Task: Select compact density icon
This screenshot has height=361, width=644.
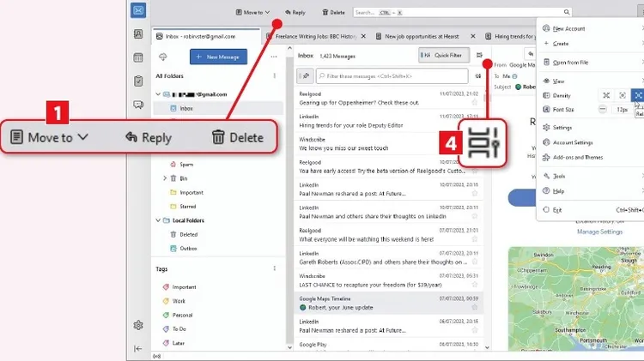Action: coord(606,95)
